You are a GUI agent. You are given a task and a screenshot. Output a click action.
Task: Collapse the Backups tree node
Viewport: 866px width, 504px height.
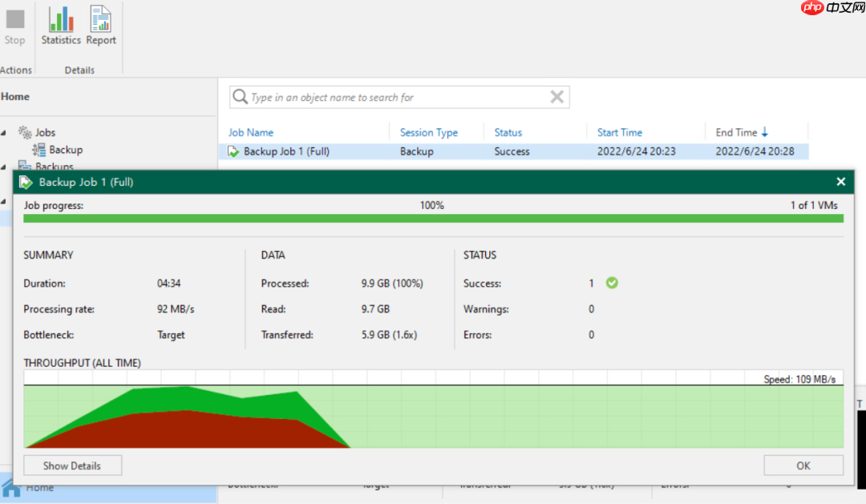pos(5,166)
